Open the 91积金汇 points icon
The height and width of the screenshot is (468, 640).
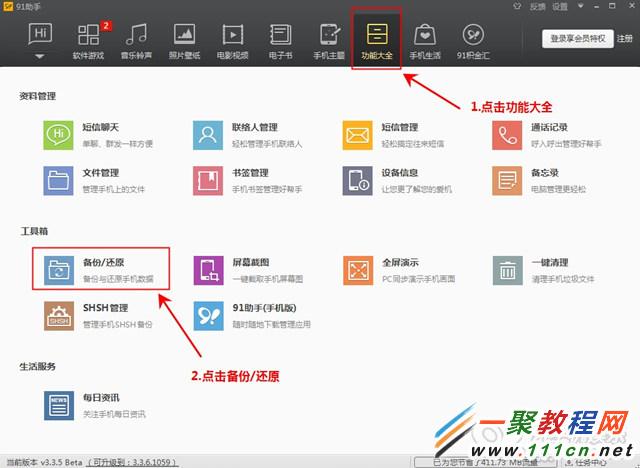(473, 41)
